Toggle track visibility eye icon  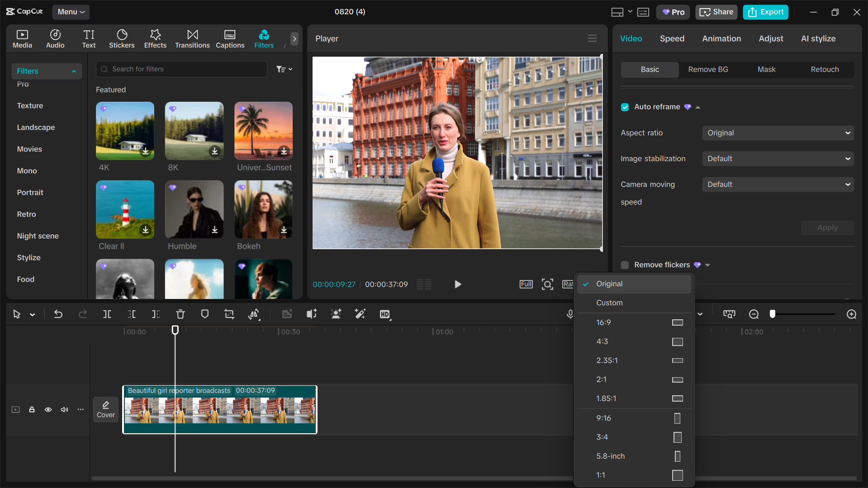(48, 410)
